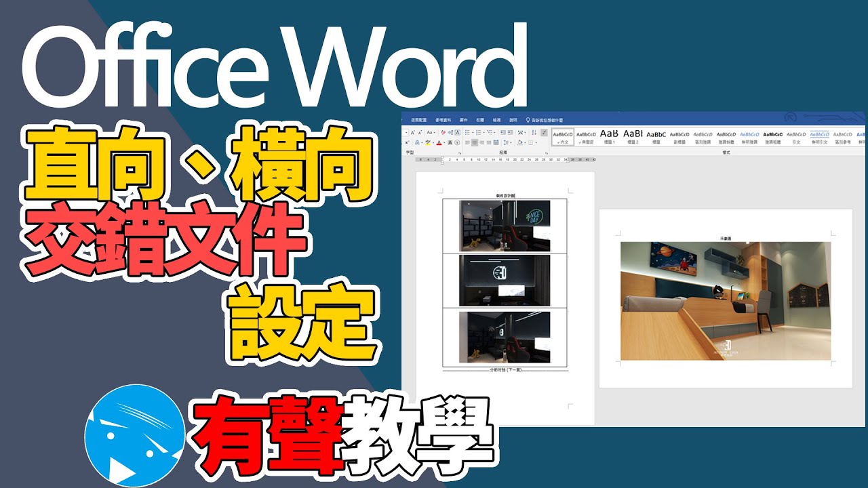Open the Phonetic Guide tool

[x=450, y=132]
